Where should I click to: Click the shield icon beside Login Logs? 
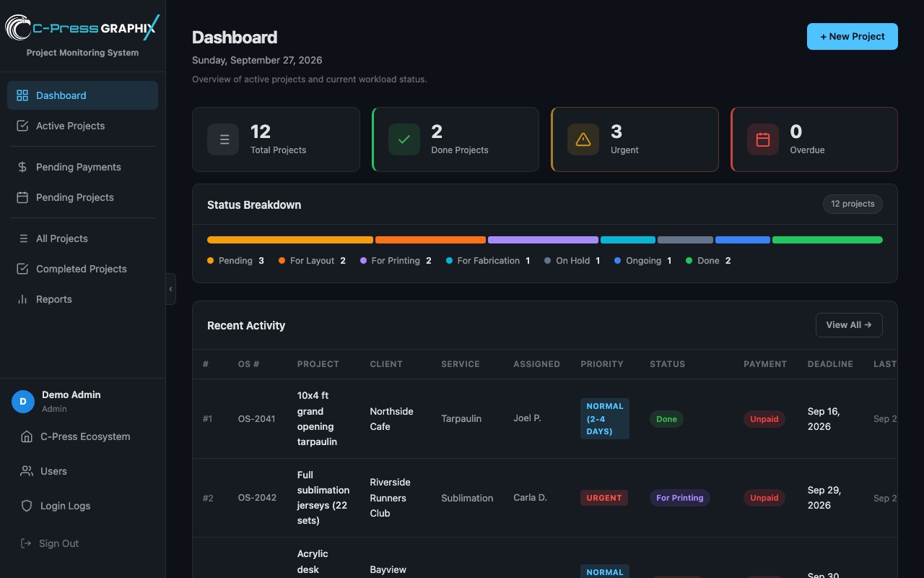[27, 506]
